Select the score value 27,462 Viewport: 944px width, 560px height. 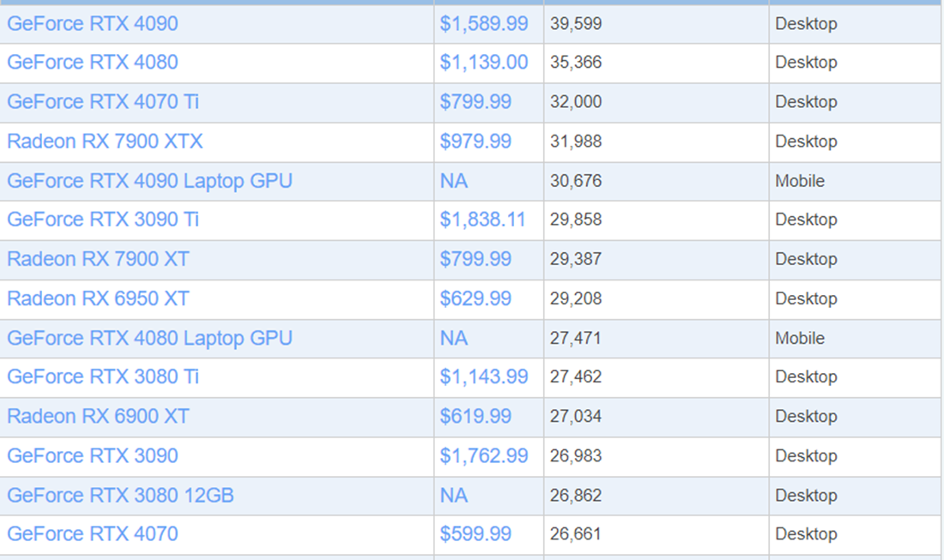click(576, 377)
